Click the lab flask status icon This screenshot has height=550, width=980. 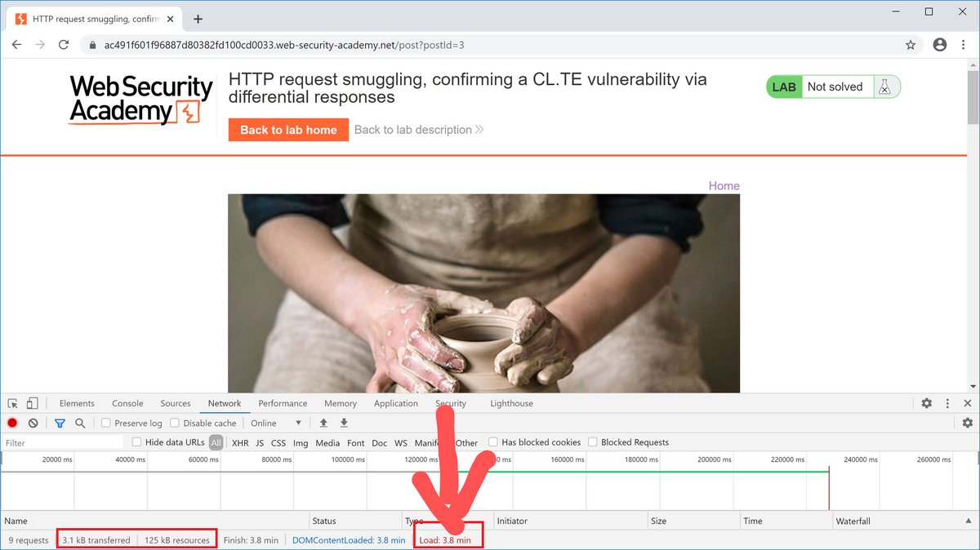click(884, 86)
